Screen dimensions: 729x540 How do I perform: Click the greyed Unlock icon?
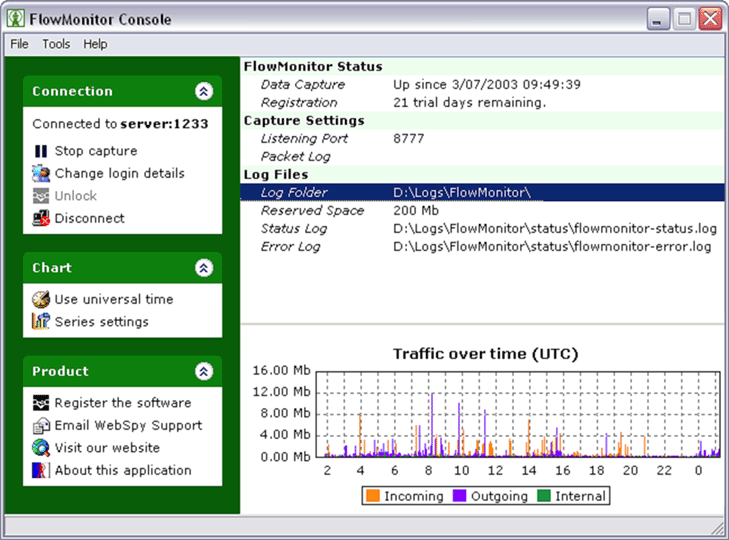[41, 196]
